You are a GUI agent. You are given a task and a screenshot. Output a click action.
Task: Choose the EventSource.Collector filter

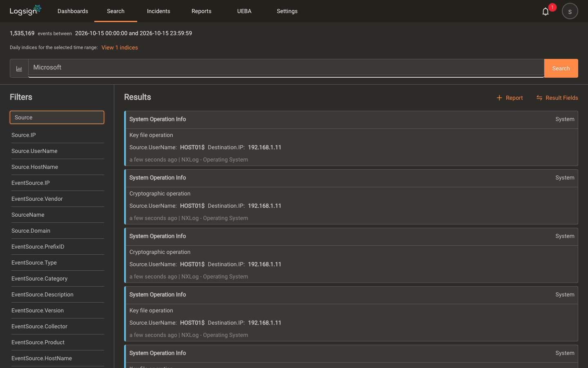pos(58,326)
